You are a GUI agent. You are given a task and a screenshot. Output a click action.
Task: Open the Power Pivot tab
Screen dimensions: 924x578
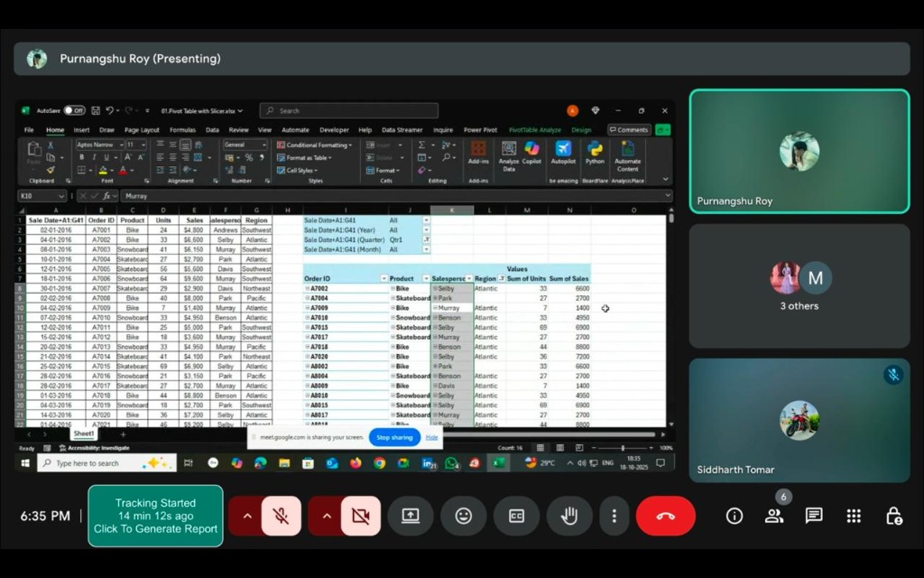coord(480,130)
